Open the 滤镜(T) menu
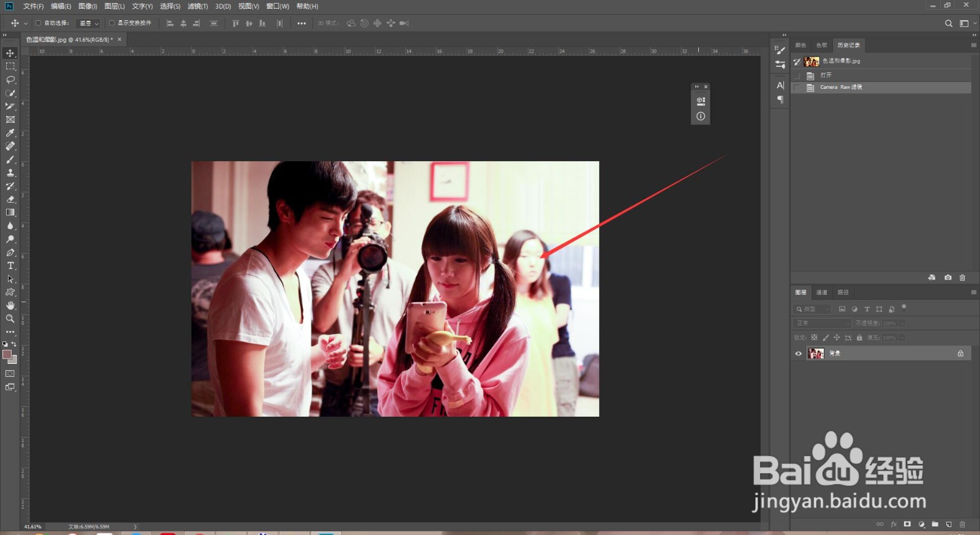980x535 pixels. click(x=197, y=6)
